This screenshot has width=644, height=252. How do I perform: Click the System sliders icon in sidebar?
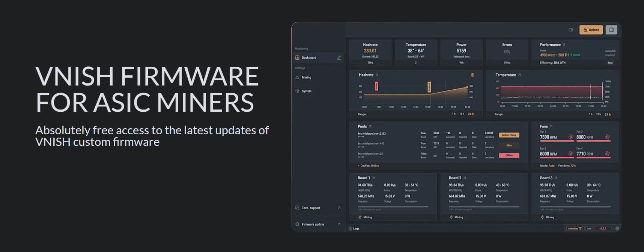[x=297, y=91]
